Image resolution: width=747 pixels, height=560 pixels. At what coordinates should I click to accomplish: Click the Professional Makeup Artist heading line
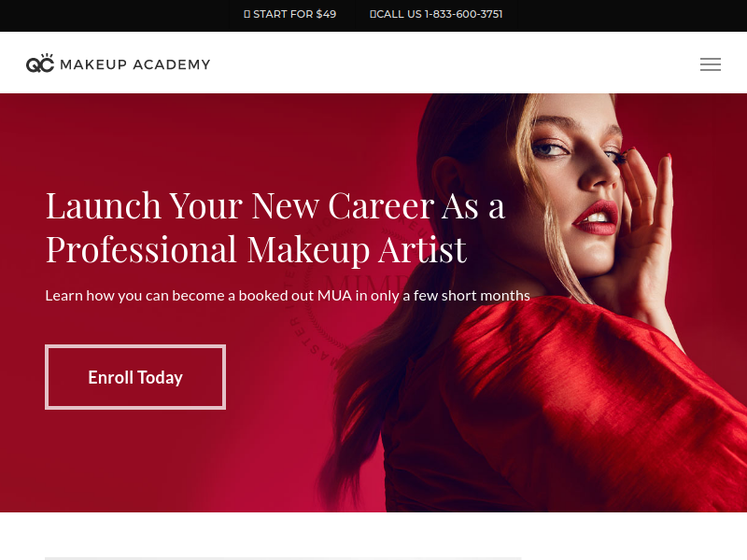click(x=256, y=249)
